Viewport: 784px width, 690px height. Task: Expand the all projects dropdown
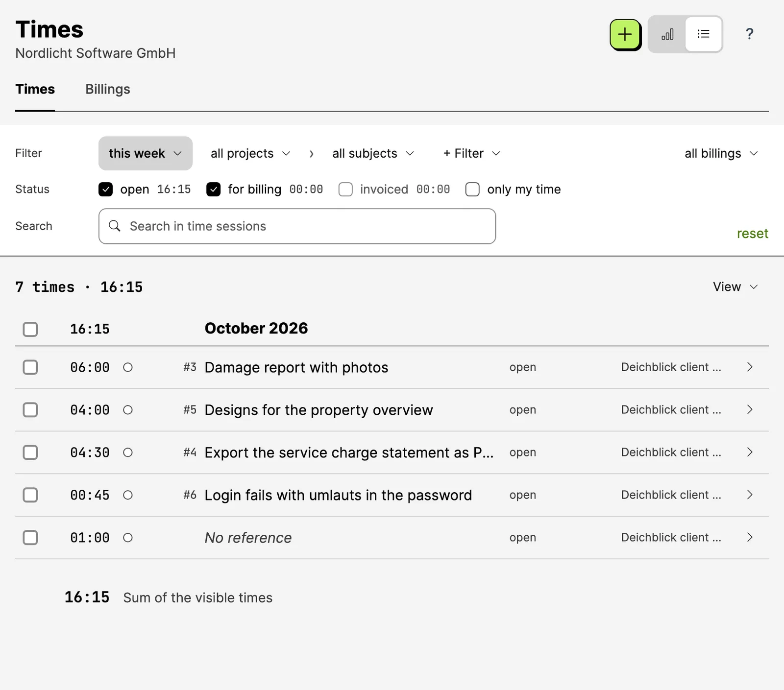tap(250, 153)
